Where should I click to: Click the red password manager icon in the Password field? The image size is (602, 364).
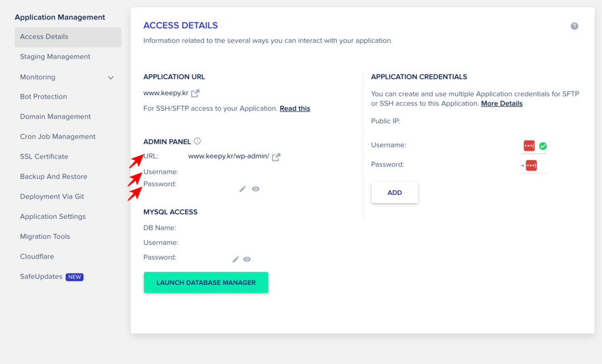(x=531, y=166)
